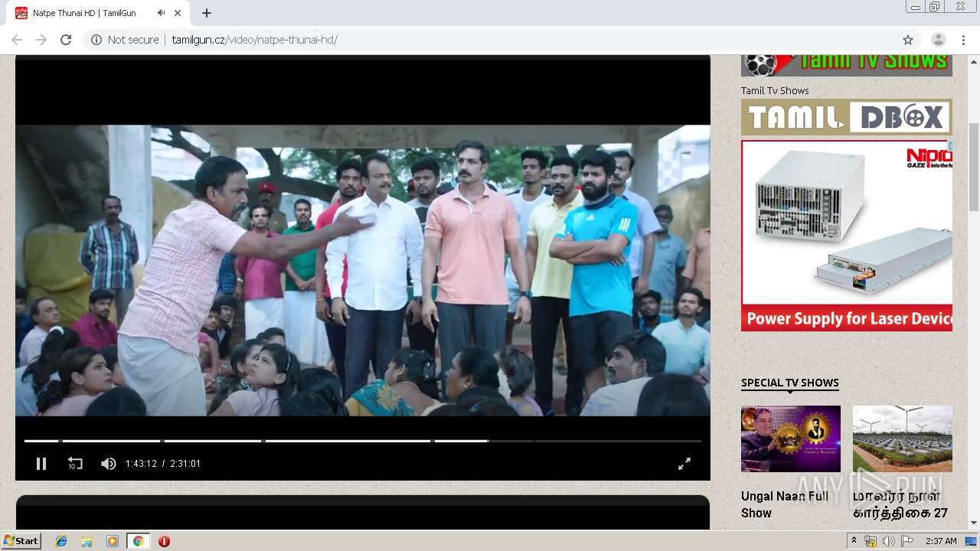The image size is (980, 551).
Task: Open a new browser tab
Action: [207, 13]
